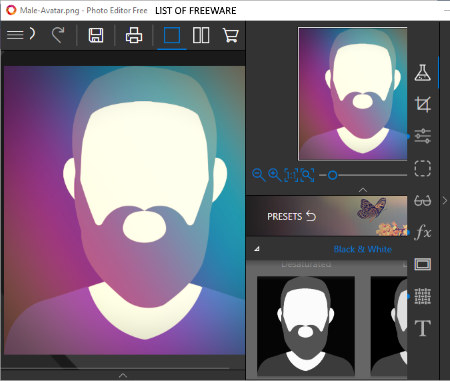The height and width of the screenshot is (381, 450).
Task: Open the texture grid tool
Action: tap(423, 296)
